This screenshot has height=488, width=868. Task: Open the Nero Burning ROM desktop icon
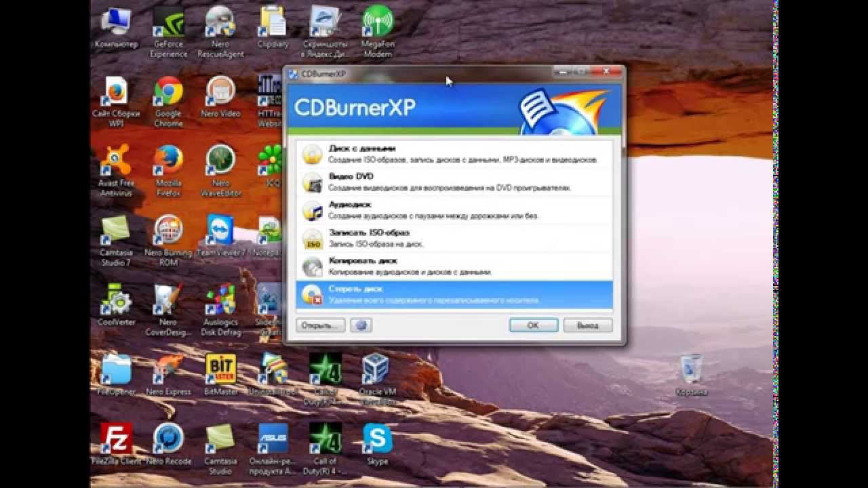point(168,241)
